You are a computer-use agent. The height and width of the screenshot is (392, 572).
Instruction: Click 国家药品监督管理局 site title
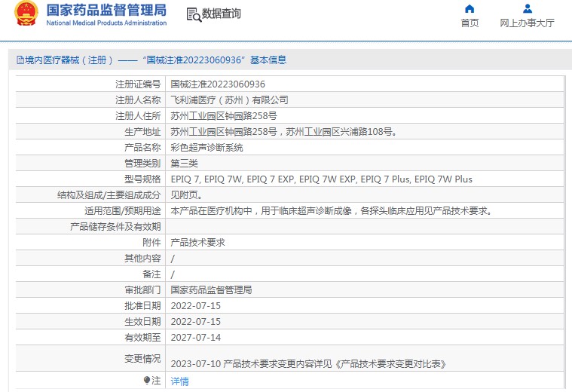[x=106, y=10]
